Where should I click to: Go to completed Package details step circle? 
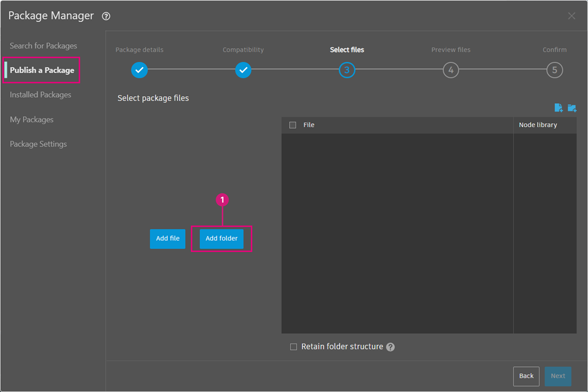click(x=139, y=70)
